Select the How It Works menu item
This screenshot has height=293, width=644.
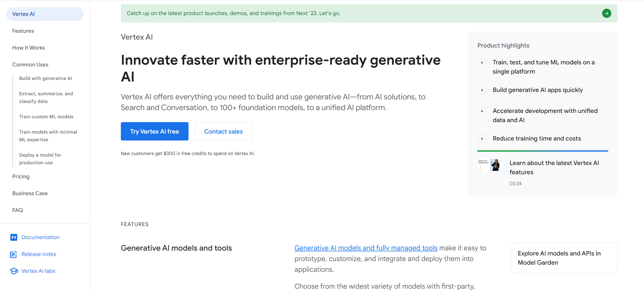(x=29, y=47)
